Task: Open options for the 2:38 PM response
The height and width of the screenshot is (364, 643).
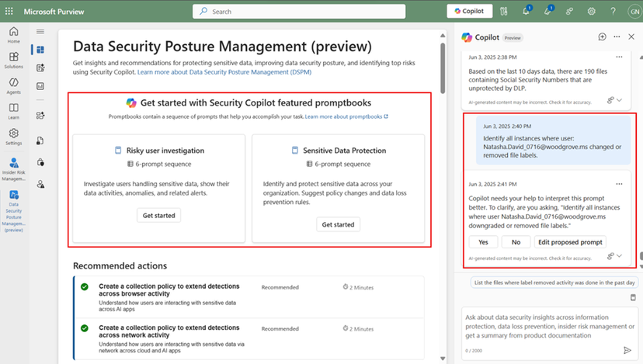Action: click(x=619, y=57)
